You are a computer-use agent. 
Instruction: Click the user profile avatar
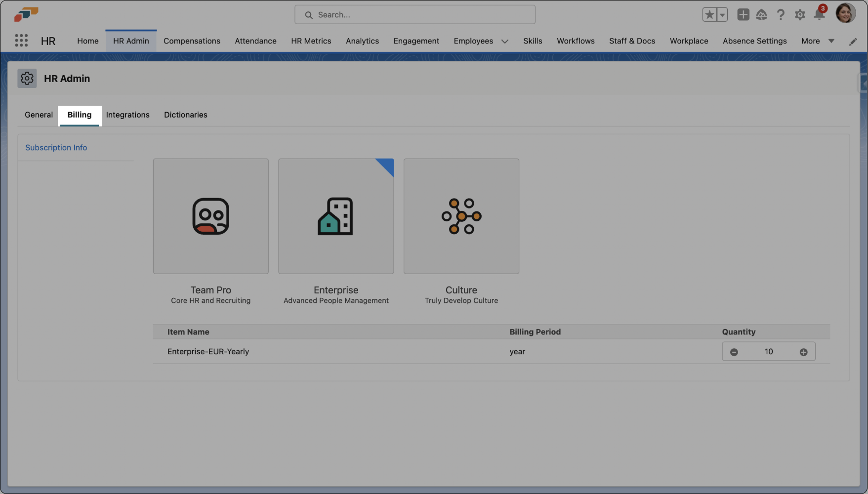click(x=845, y=14)
